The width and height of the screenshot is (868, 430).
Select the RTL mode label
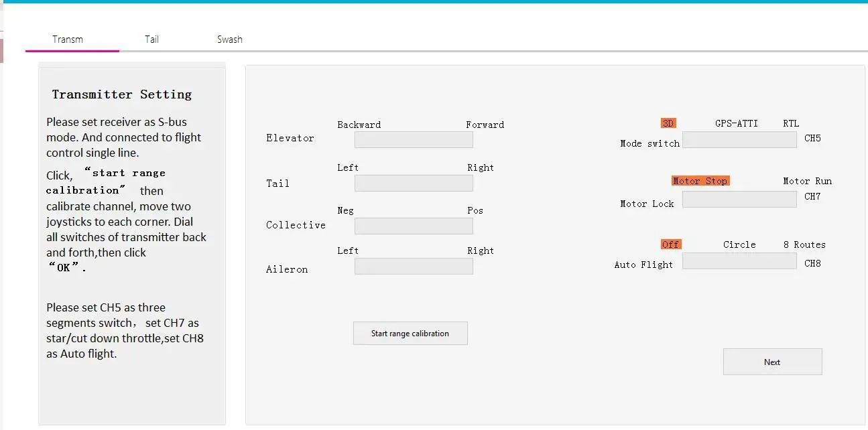(x=791, y=123)
